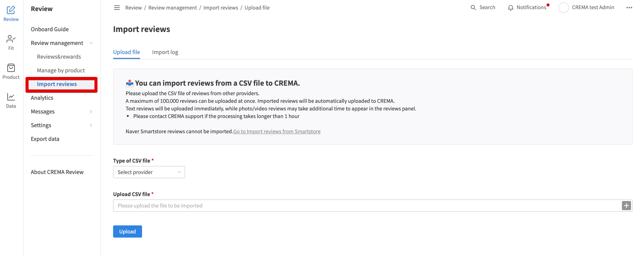Open the Select provider dropdown
Viewport: 644px width, 257px height.
pos(149,172)
